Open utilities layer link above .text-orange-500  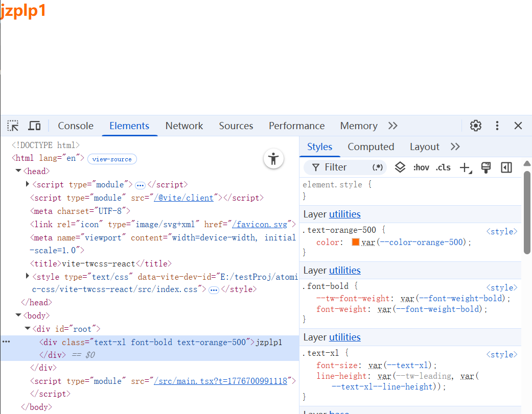pyautogui.click(x=344, y=214)
